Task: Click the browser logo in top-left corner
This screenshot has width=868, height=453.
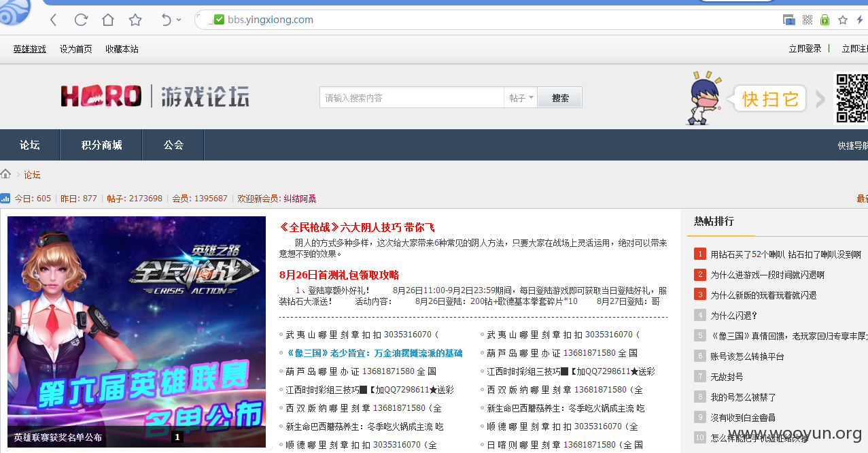Action: 15,10
